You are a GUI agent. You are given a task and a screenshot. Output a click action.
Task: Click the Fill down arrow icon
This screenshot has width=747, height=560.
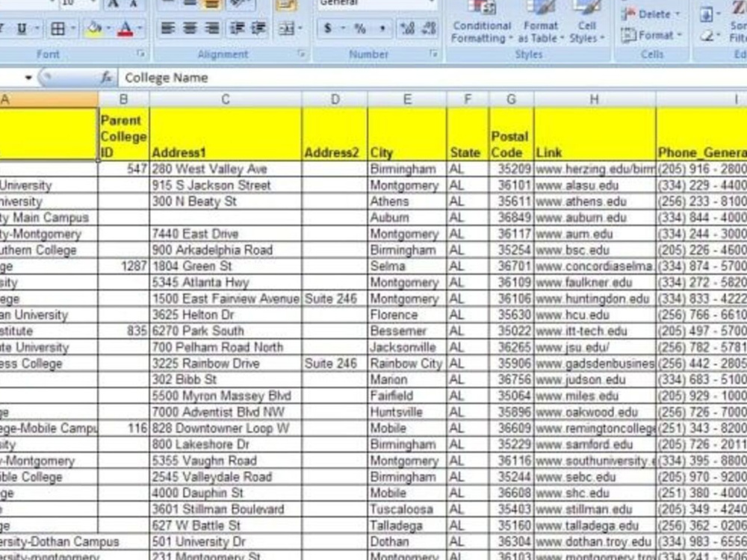click(706, 14)
